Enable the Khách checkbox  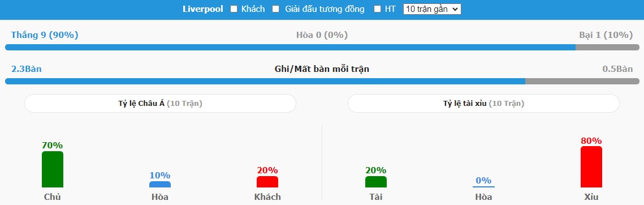(234, 9)
